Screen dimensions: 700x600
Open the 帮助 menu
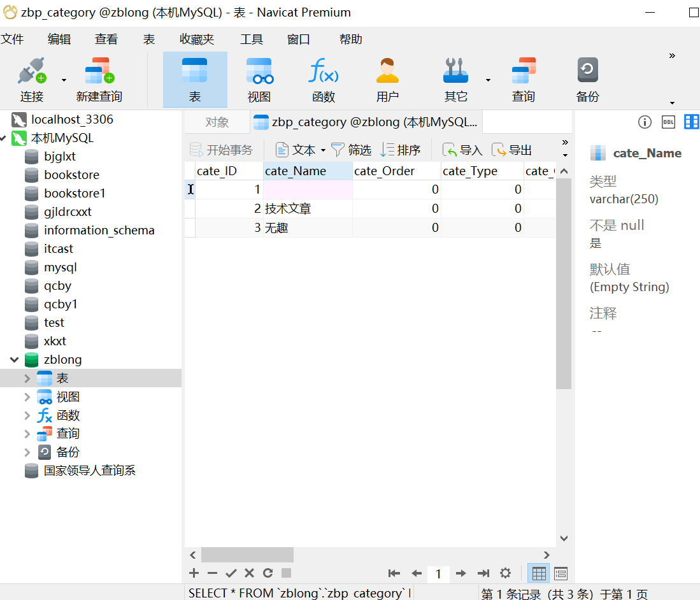click(351, 39)
